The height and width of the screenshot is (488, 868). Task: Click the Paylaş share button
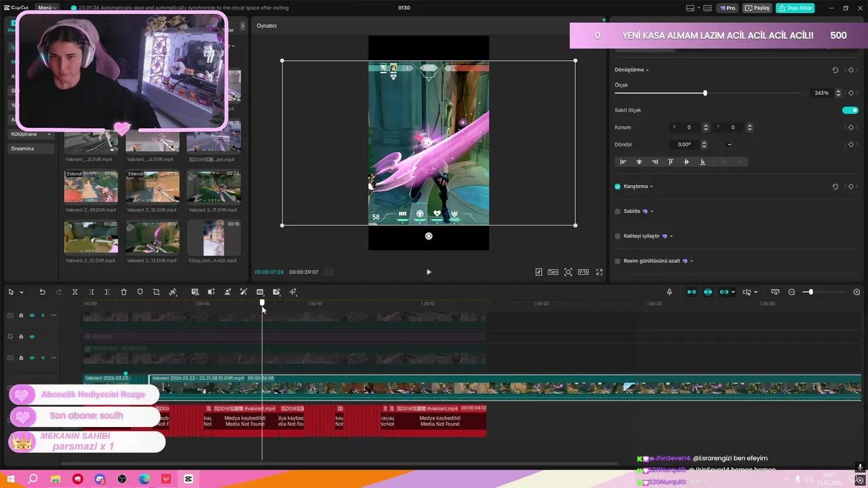click(x=757, y=8)
